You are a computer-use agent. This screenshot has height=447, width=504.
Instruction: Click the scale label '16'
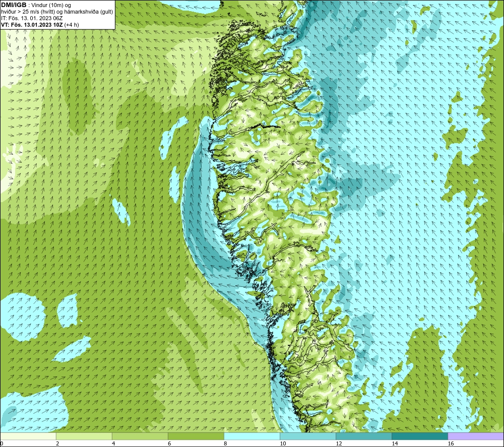[451, 444]
